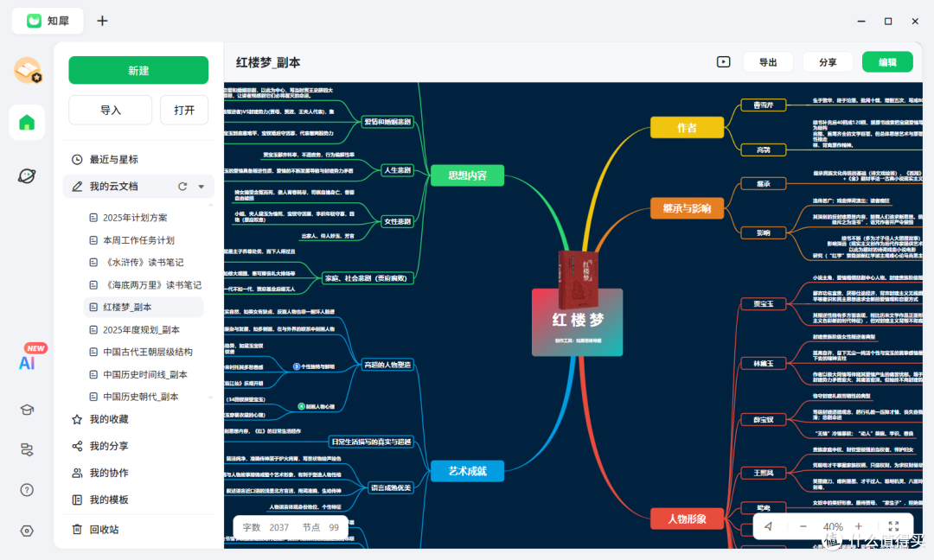The width and height of the screenshot is (934, 560).
Task: Select the orange 继承与影响 node
Action: tap(687, 208)
